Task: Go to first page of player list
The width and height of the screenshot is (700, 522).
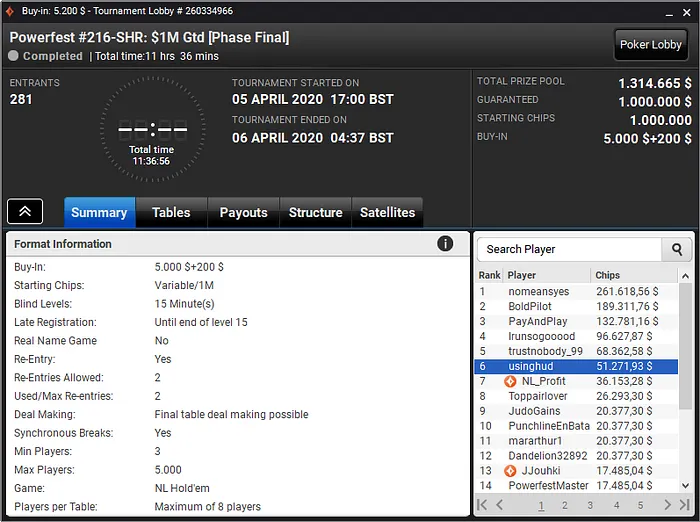Action: (482, 505)
